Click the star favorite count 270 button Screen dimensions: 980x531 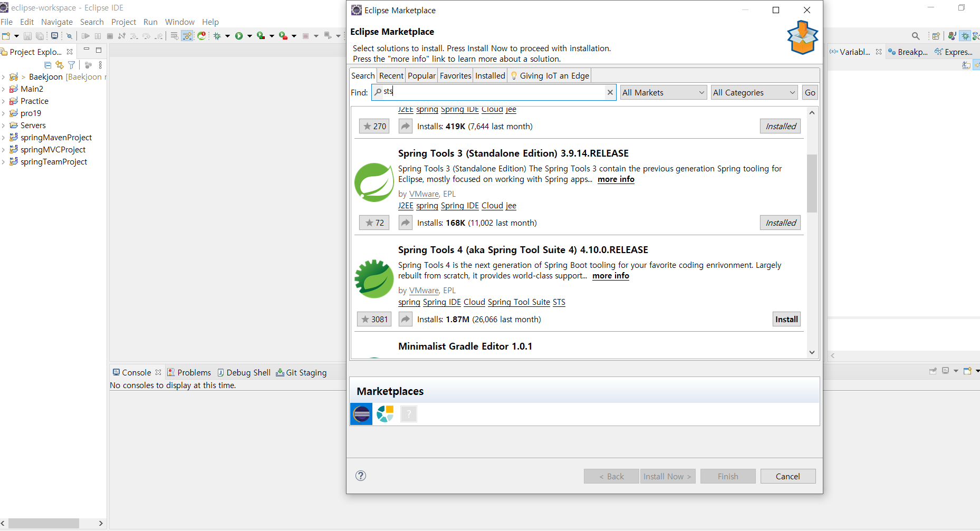tap(374, 126)
